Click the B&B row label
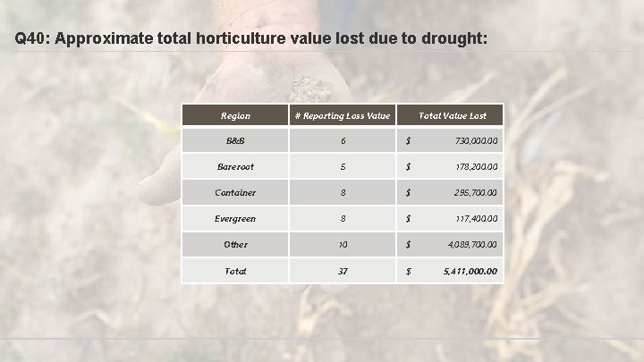The width and height of the screenshot is (644, 362). (235, 141)
